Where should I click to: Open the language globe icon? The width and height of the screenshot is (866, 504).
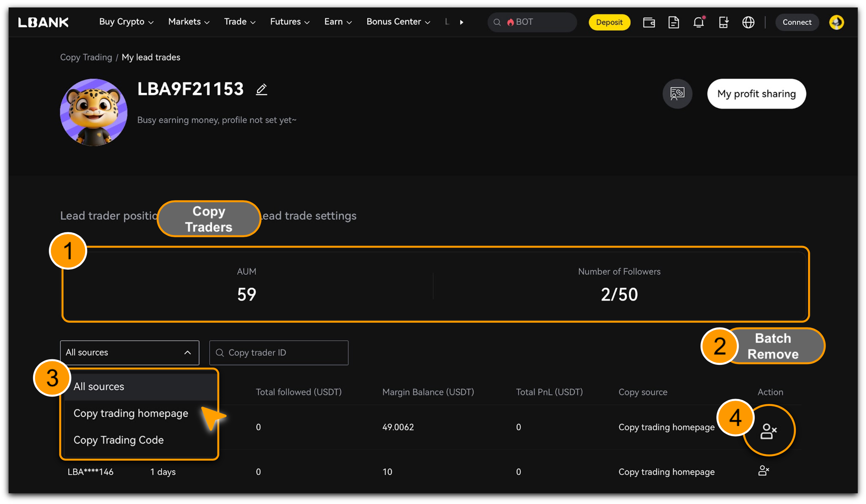pyautogui.click(x=748, y=22)
